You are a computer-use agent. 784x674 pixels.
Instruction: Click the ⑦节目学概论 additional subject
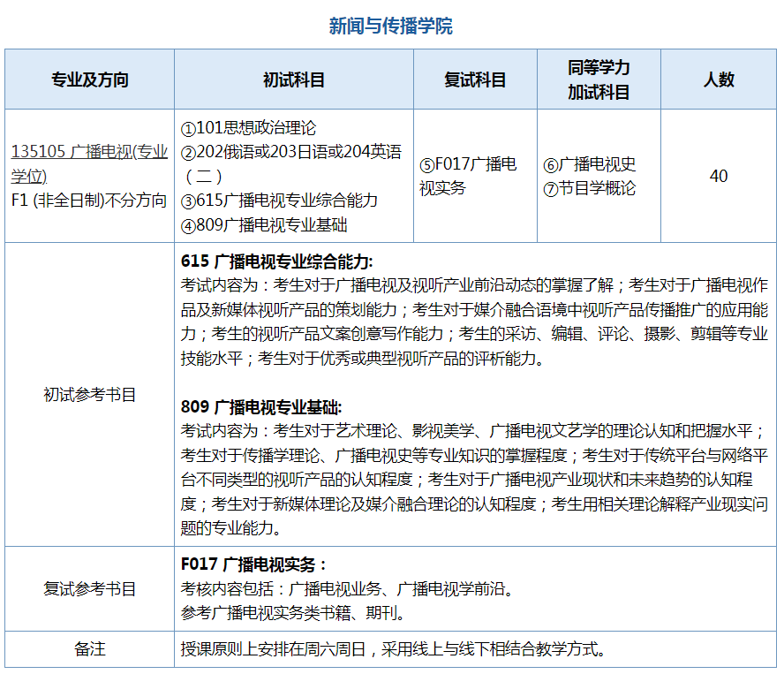coord(590,189)
